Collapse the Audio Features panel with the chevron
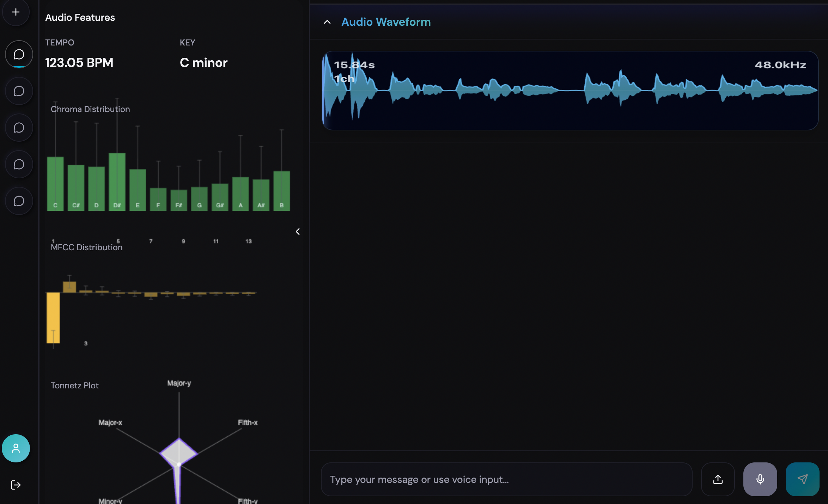828x504 pixels. pos(297,232)
